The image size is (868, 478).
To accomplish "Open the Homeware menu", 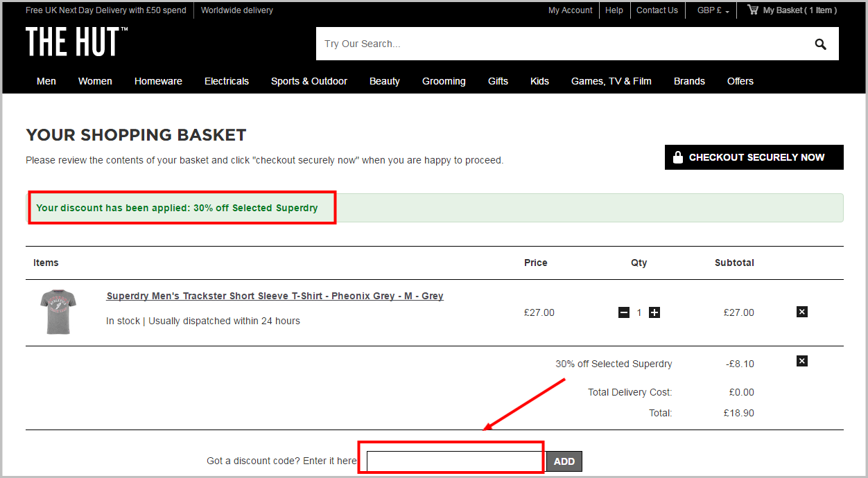I will (x=158, y=81).
